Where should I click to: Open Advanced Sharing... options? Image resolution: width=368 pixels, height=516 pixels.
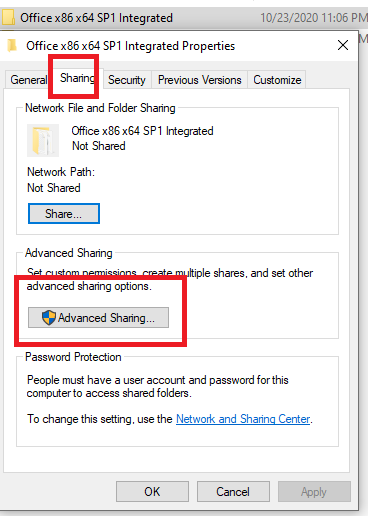[x=98, y=318]
